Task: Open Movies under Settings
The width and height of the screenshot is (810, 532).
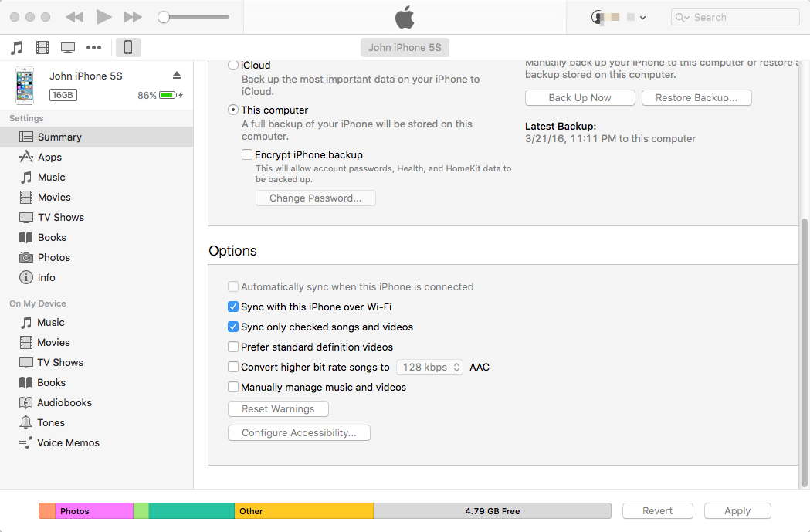Action: (x=97, y=198)
